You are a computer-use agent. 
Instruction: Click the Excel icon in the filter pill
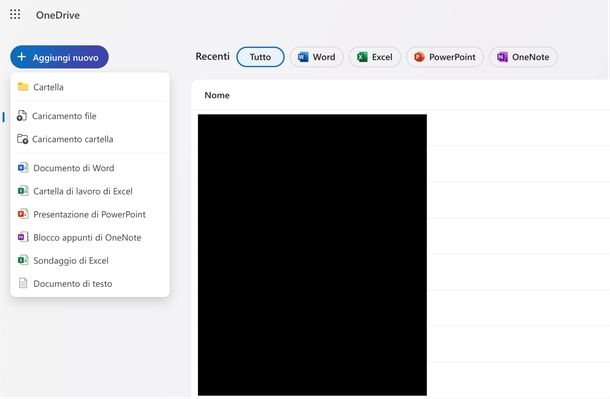tap(362, 57)
